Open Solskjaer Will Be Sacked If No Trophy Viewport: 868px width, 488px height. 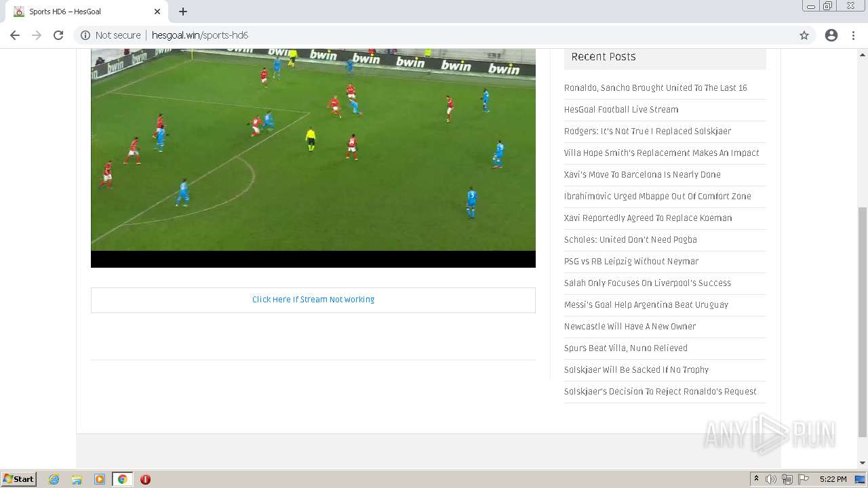coord(636,370)
